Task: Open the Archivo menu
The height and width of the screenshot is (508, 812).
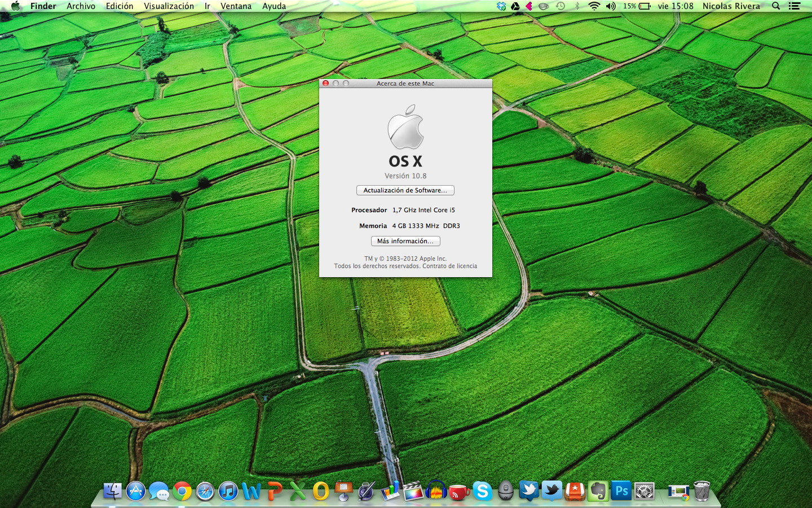Action: pos(81,6)
